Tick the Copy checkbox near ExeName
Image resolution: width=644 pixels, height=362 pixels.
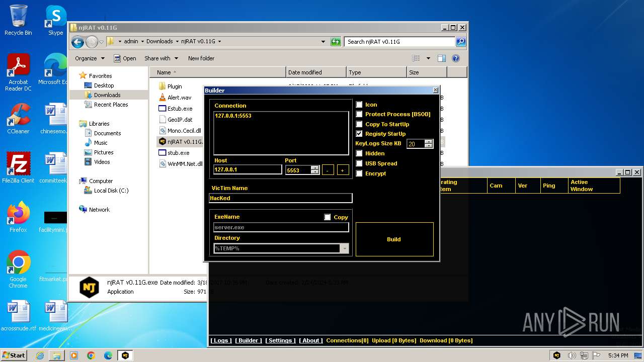point(328,217)
